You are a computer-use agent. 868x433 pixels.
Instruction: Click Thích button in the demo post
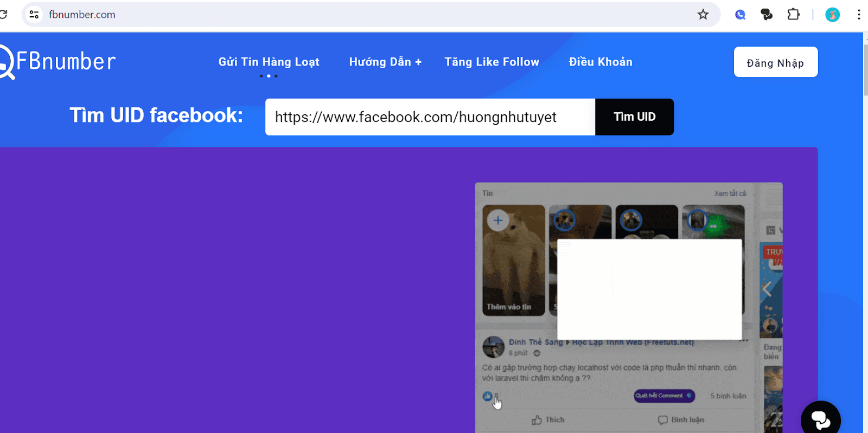tap(548, 420)
